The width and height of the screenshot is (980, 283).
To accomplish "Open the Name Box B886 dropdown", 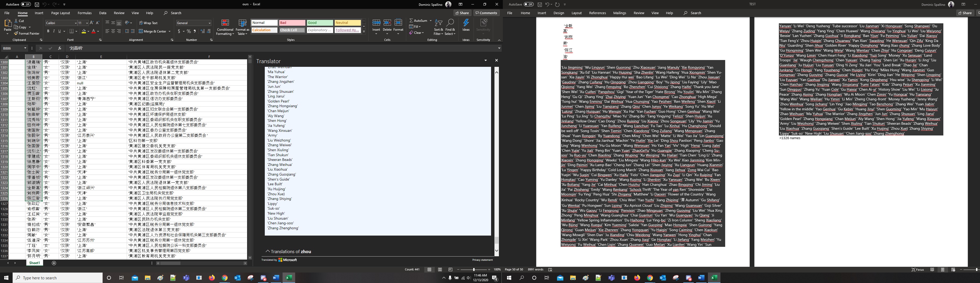I will (x=25, y=48).
